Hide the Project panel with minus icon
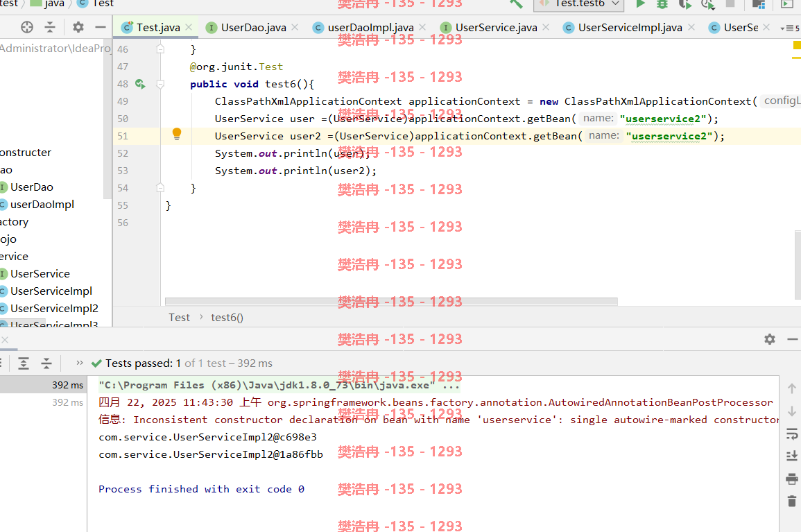The width and height of the screenshot is (801, 532). pyautogui.click(x=101, y=27)
